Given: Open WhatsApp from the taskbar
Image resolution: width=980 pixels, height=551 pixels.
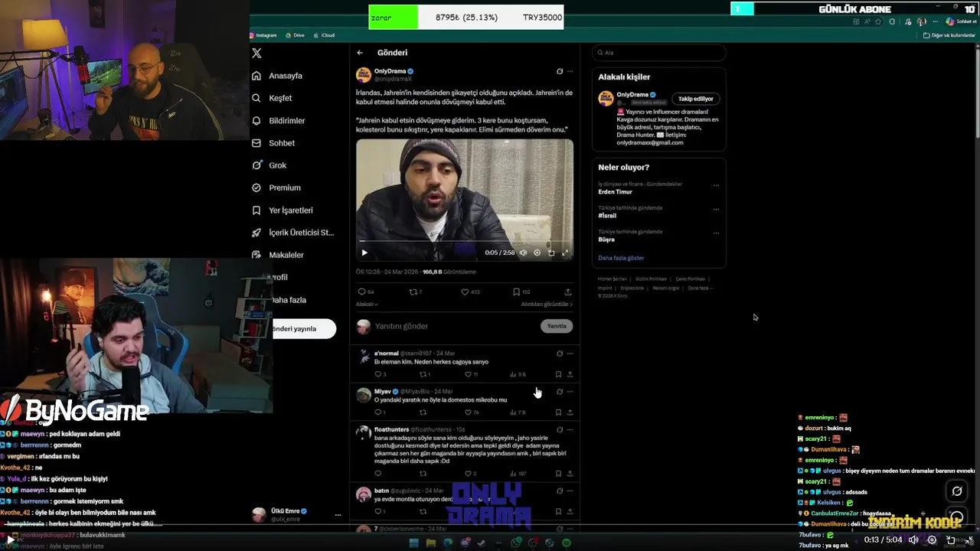Looking at the screenshot, I should [x=516, y=543].
